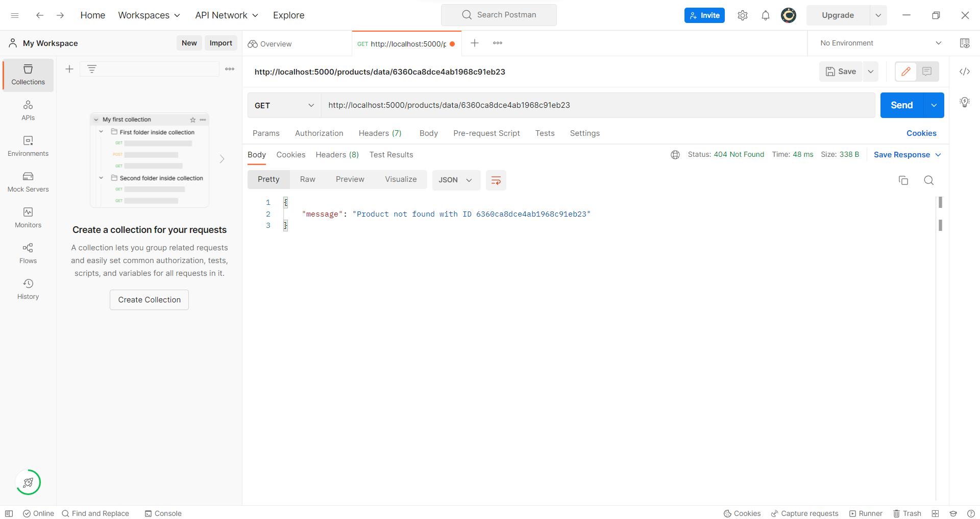
Task: Open the request Params tab
Action: click(x=266, y=133)
